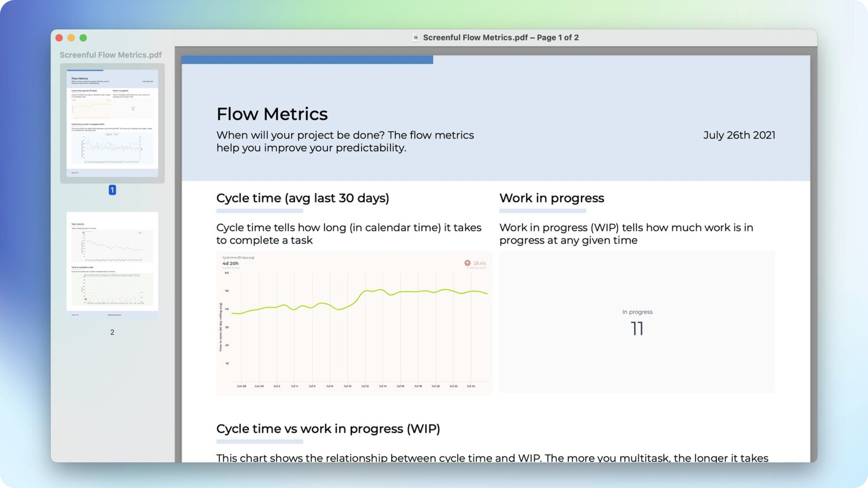Click the sidebar file name Screenful Flow Metrics.pdf

point(110,55)
